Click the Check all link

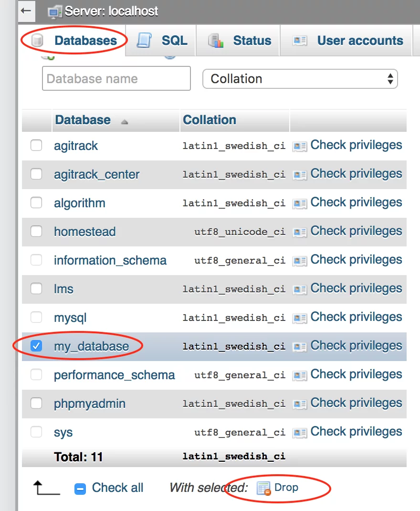tap(117, 488)
